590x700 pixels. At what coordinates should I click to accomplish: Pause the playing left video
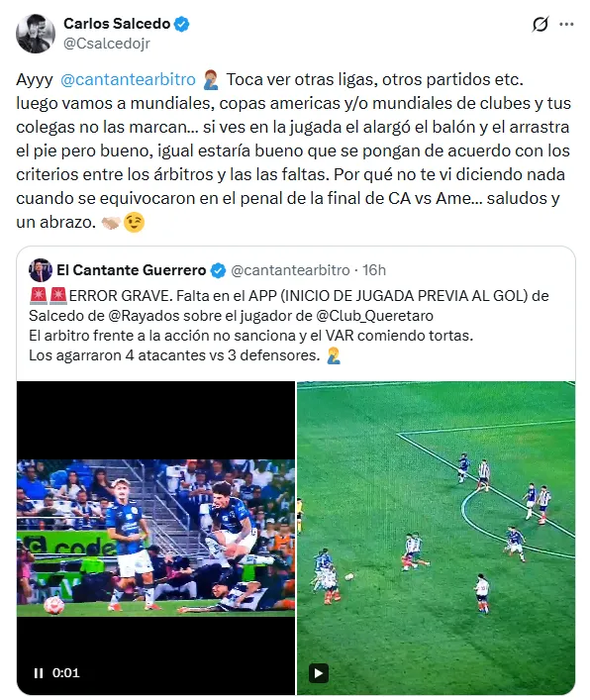click(x=39, y=672)
